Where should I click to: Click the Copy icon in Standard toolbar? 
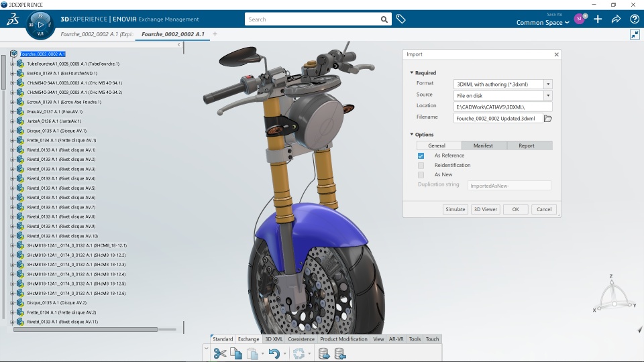pos(236,353)
